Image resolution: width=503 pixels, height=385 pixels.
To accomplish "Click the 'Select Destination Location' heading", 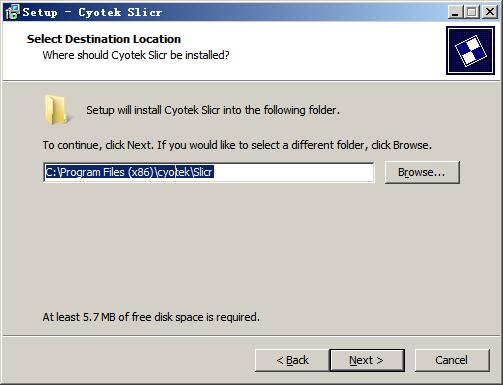I will pyautogui.click(x=104, y=39).
